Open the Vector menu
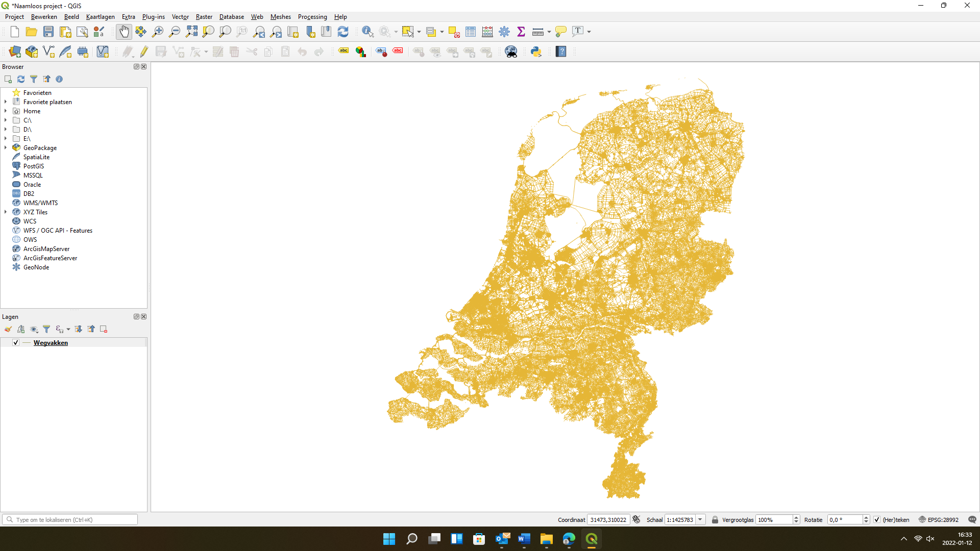Image resolution: width=980 pixels, height=551 pixels. 180,17
